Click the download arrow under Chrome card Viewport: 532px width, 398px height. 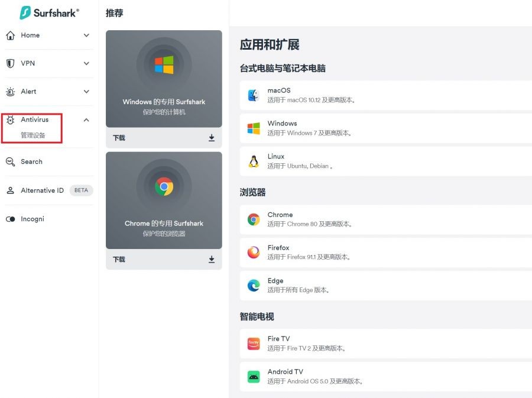coord(212,259)
